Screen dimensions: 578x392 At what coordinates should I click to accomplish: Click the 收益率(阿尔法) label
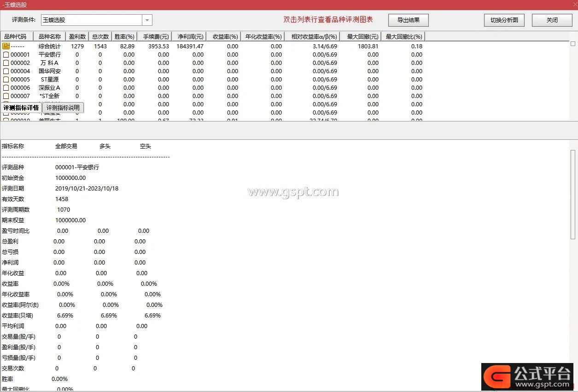pos(20,305)
